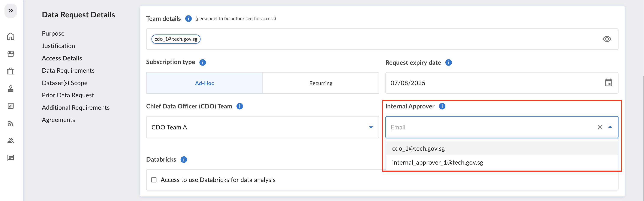Select Ad-Hoc subscription type
The width and height of the screenshot is (644, 201).
[x=205, y=83]
